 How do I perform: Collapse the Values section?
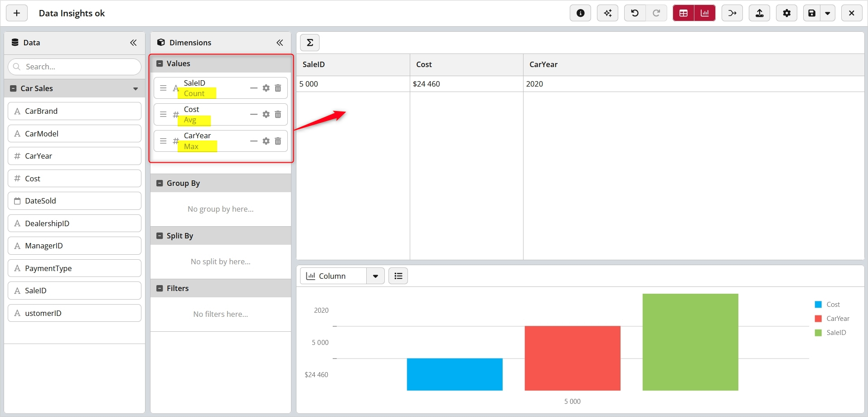point(160,64)
